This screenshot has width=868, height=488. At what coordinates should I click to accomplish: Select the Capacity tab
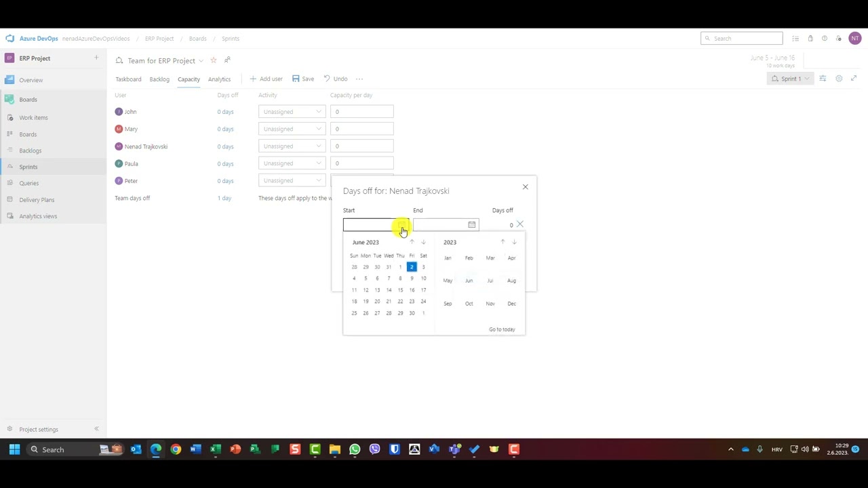click(189, 79)
